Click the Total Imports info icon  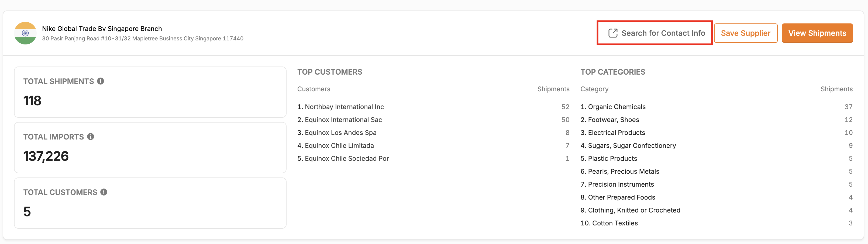[x=90, y=137]
